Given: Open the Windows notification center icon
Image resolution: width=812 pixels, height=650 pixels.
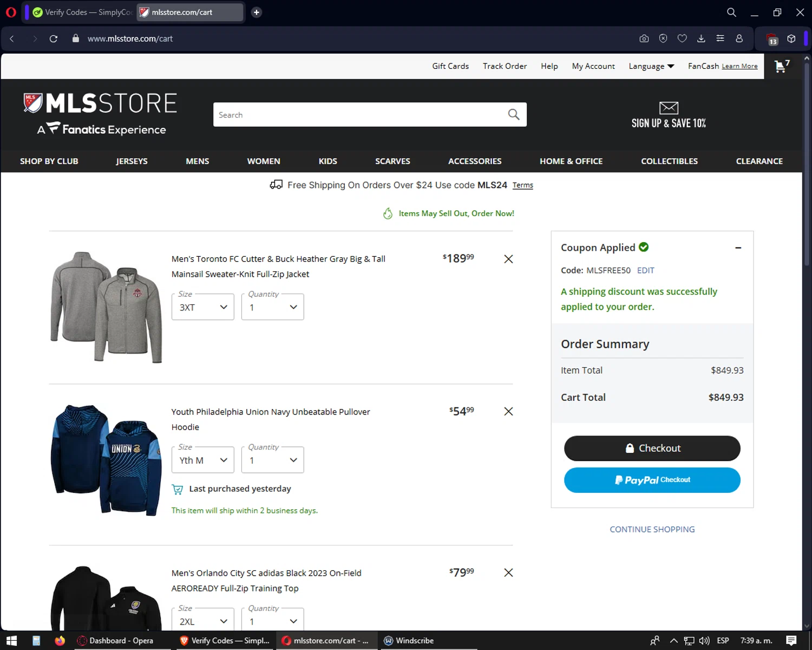Looking at the screenshot, I should (791, 641).
